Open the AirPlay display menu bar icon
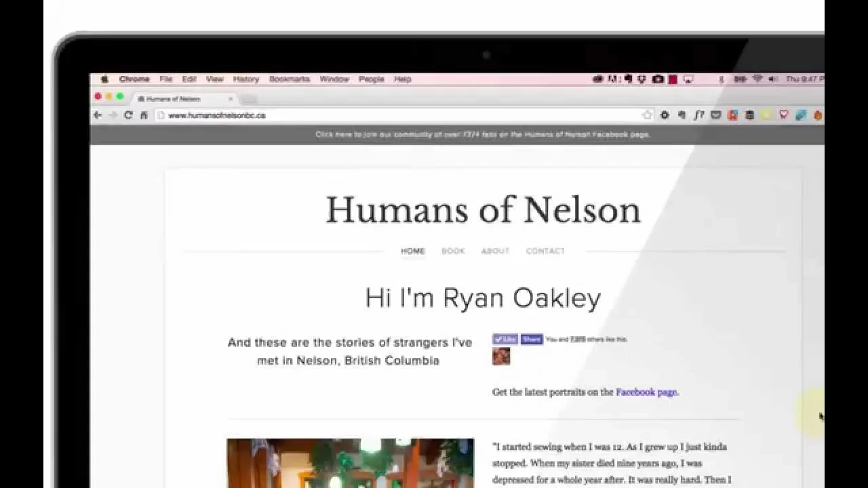868x488 pixels. pos(688,79)
